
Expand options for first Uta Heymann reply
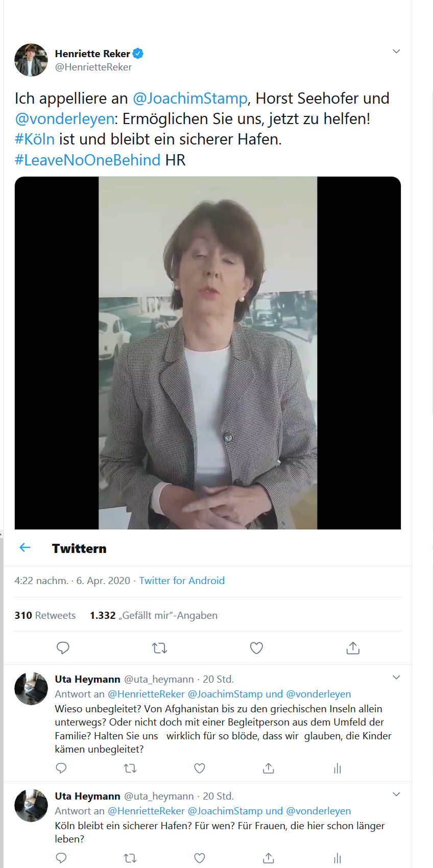pyautogui.click(x=396, y=678)
